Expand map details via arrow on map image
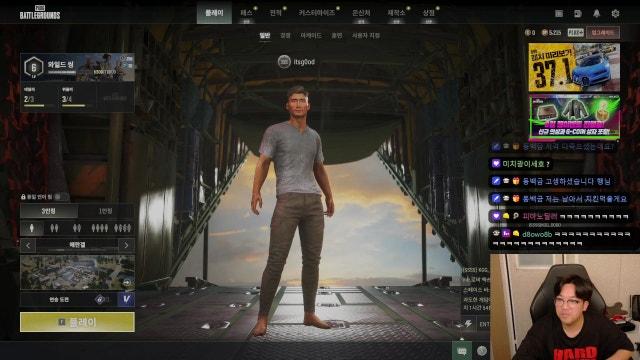The height and width of the screenshot is (360, 640). 127,282
